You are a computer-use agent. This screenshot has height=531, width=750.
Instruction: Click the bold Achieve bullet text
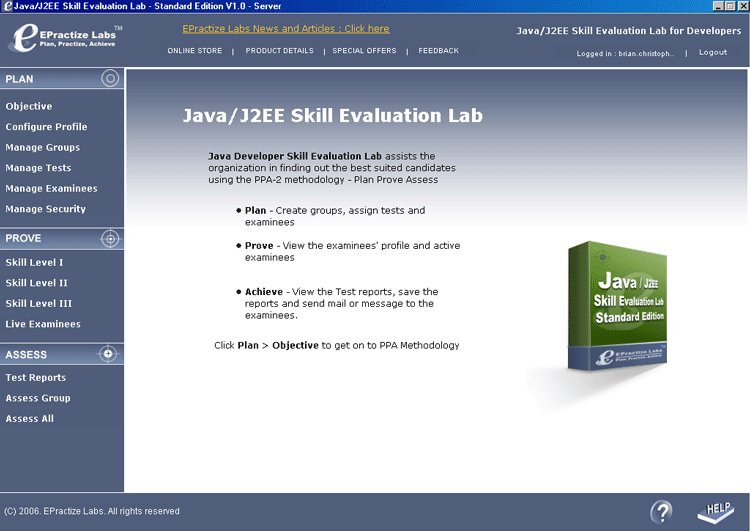pos(264,292)
